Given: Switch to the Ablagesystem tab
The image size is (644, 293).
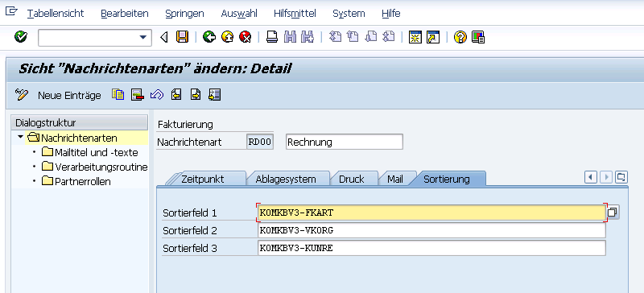Looking at the screenshot, I should pos(286,180).
